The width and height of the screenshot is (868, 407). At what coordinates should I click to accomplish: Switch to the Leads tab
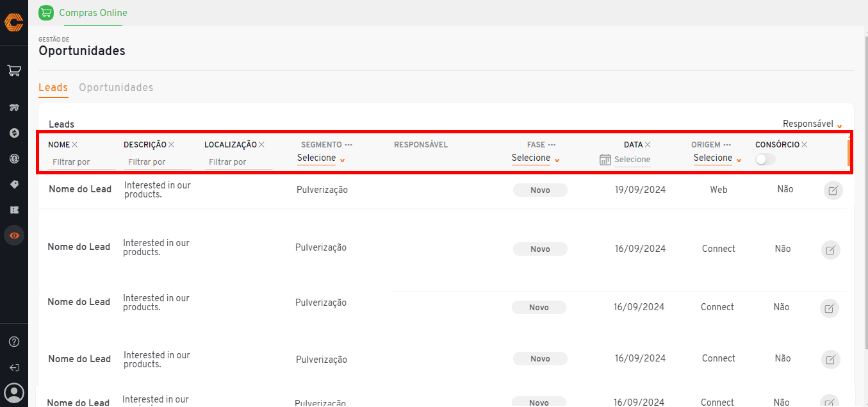53,88
